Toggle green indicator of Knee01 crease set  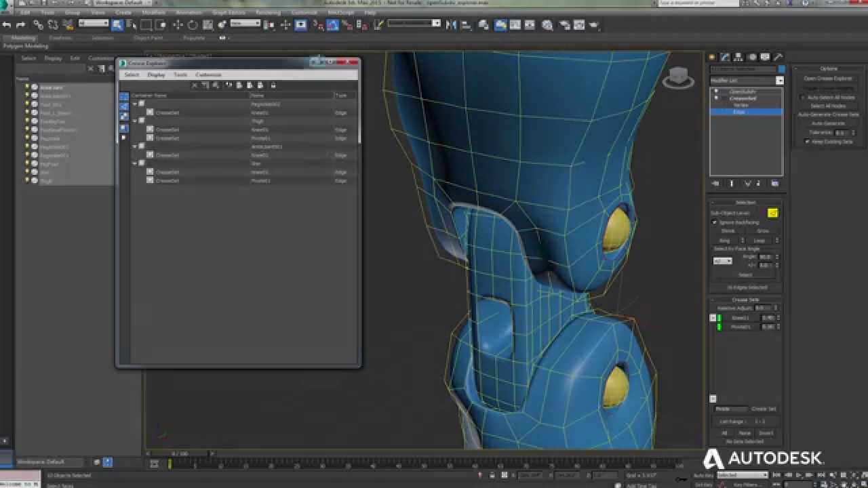pos(719,318)
